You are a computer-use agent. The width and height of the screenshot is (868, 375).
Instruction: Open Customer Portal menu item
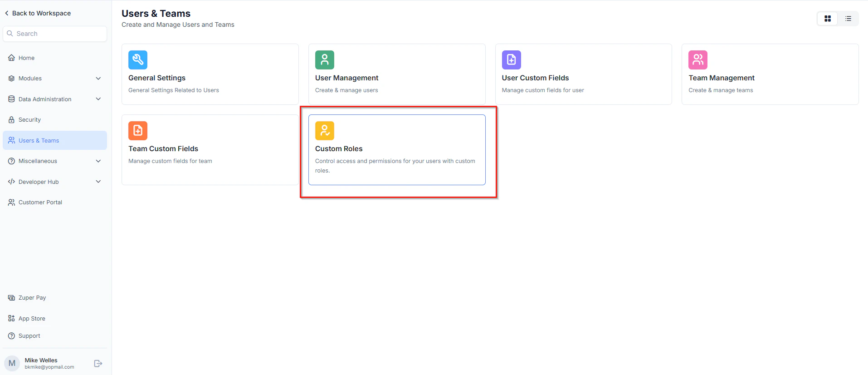55,202
